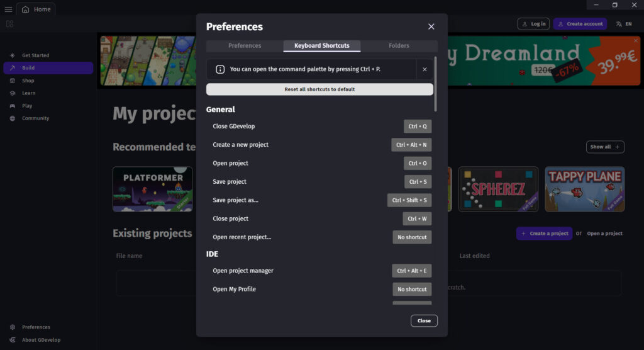Open the hamburger main menu icon
Viewport: 644px width, 350px height.
pyautogui.click(x=8, y=9)
